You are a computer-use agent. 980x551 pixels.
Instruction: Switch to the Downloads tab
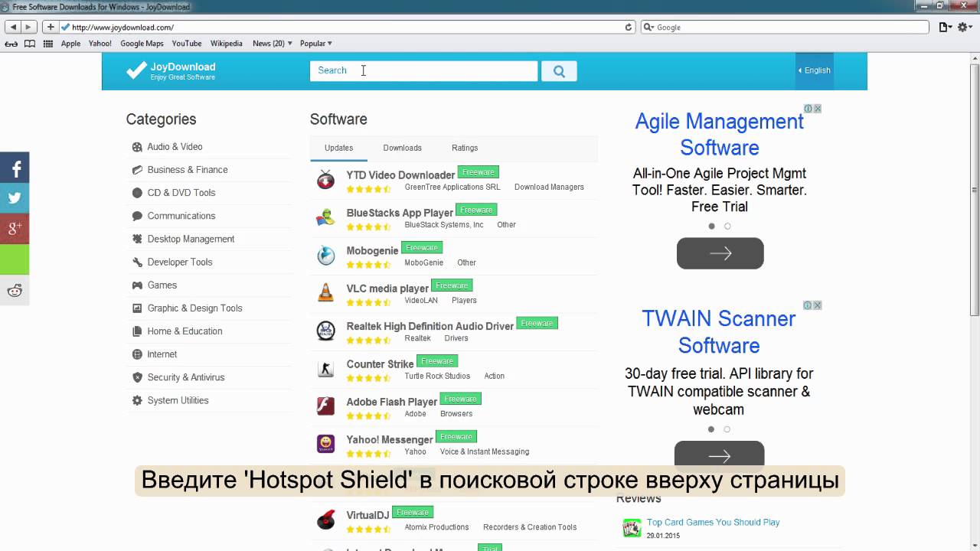[402, 148]
